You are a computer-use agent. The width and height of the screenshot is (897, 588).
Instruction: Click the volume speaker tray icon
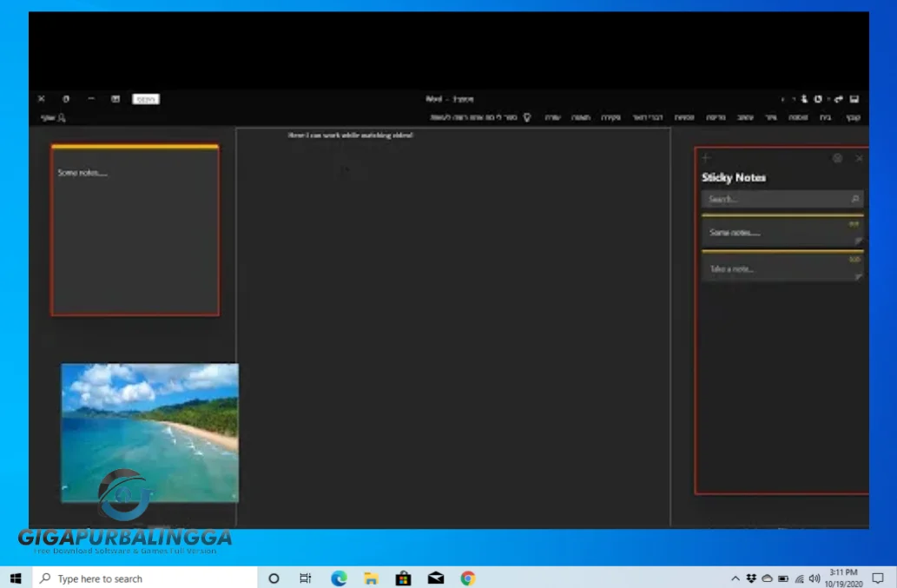pos(815,578)
